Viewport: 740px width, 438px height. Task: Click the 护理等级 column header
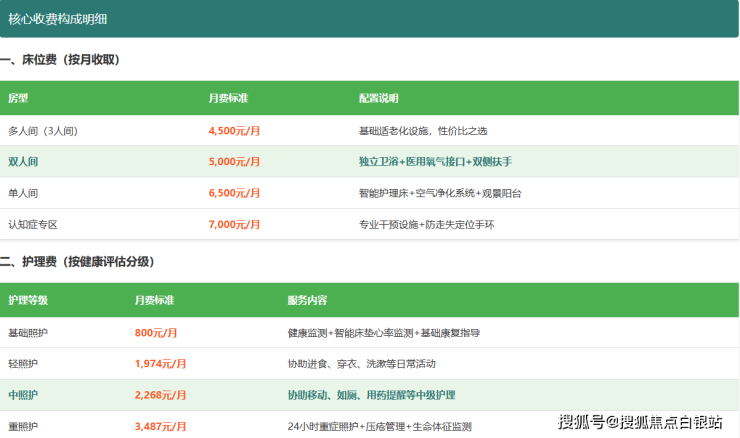28,300
